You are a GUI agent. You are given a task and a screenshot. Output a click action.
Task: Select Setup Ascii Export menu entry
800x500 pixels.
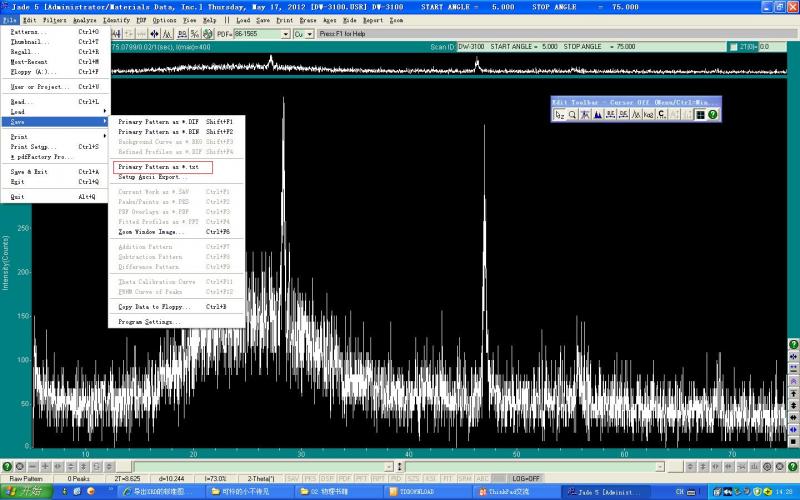click(x=152, y=177)
